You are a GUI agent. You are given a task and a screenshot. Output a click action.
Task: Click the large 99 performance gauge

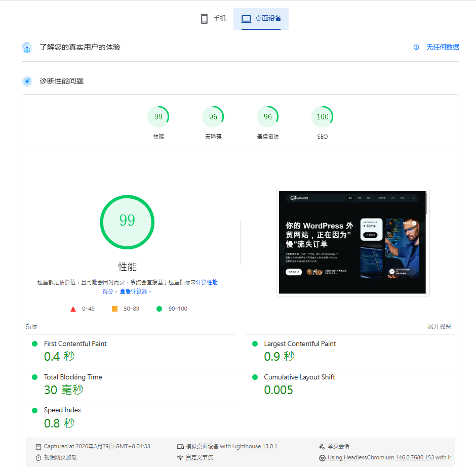click(127, 222)
